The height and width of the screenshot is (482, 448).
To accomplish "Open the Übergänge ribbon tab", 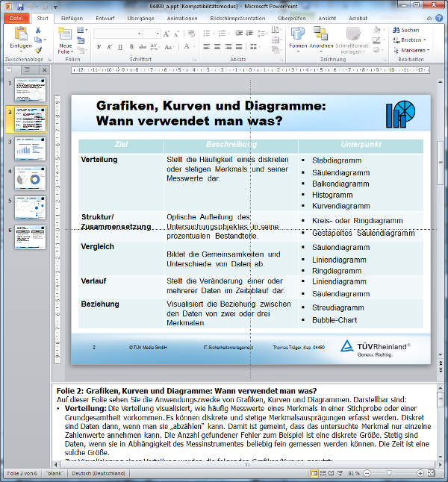I will coord(140,18).
